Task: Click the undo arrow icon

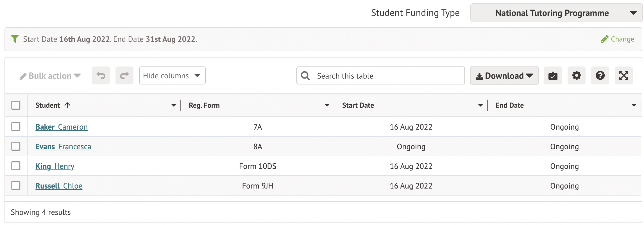Action: click(x=101, y=75)
